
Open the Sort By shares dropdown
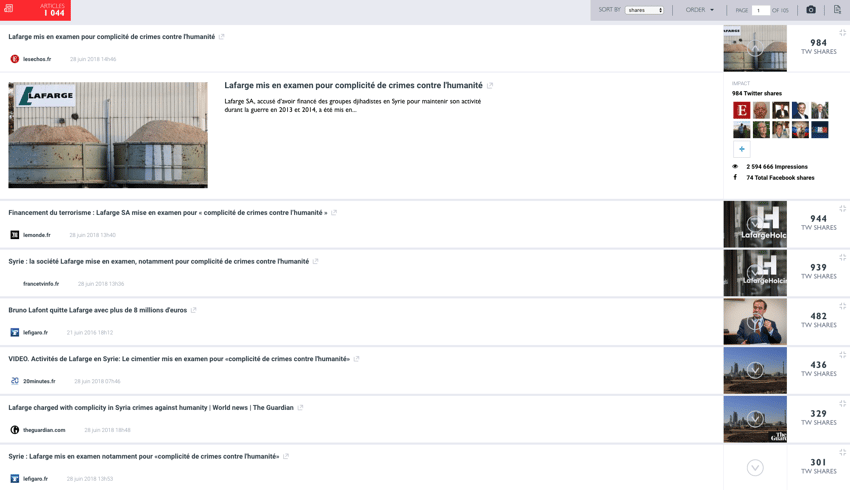644,10
